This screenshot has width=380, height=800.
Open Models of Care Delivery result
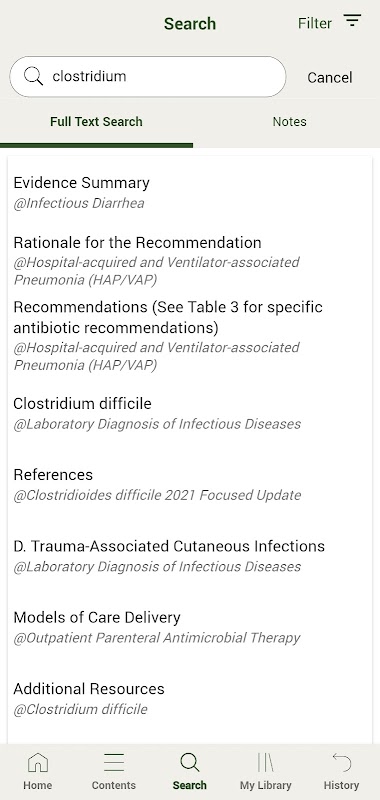[x=190, y=628]
